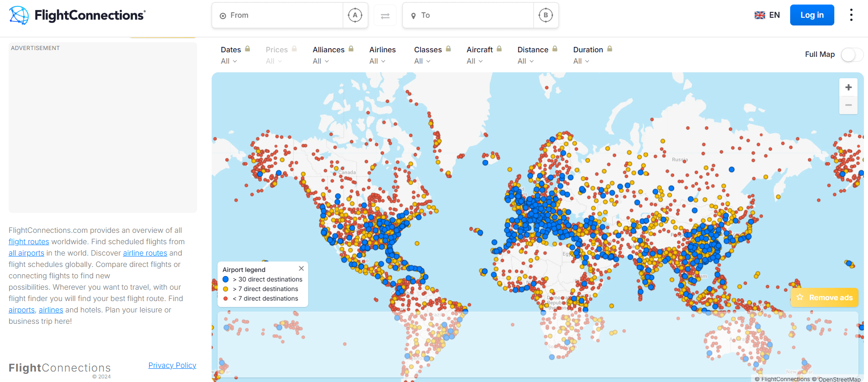Expand the Airlines All dropdown

(x=378, y=61)
